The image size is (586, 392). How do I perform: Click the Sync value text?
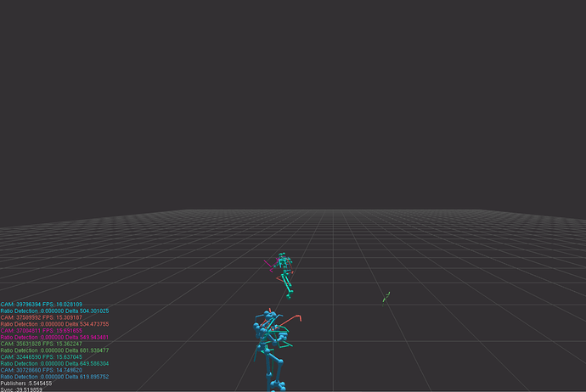tap(21, 389)
